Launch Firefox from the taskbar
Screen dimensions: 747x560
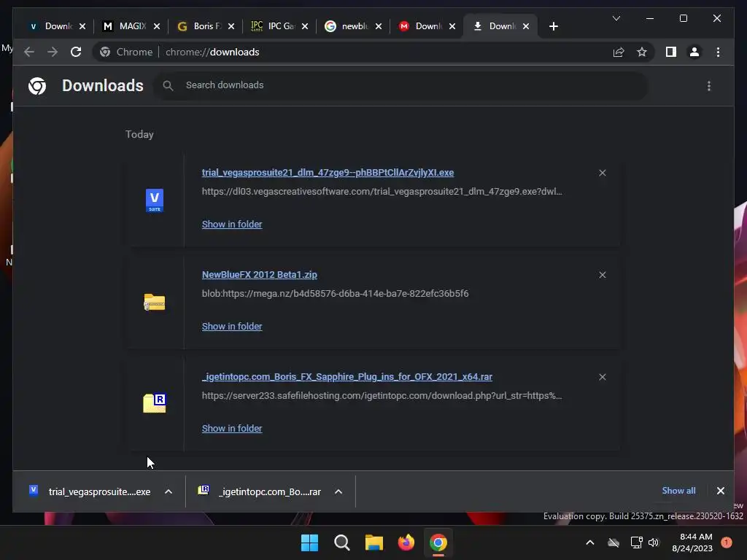[406, 542]
